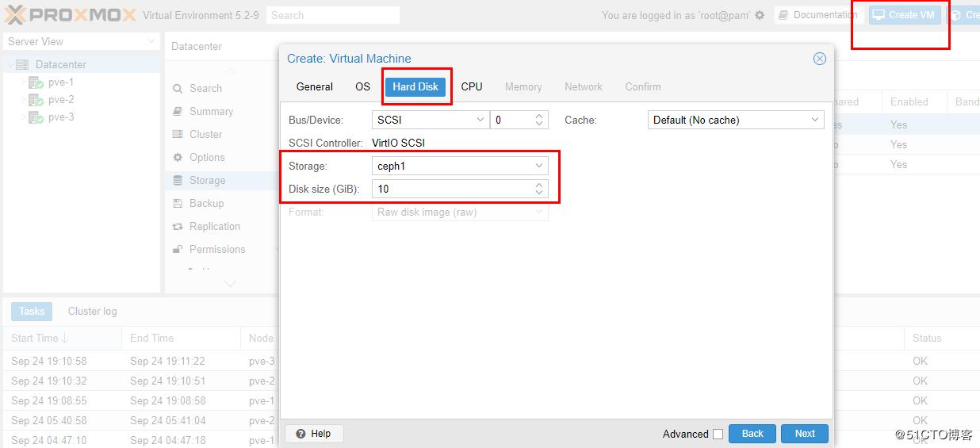Click the pve-3 server icon
Image resolution: width=980 pixels, height=448 pixels.
[36, 117]
